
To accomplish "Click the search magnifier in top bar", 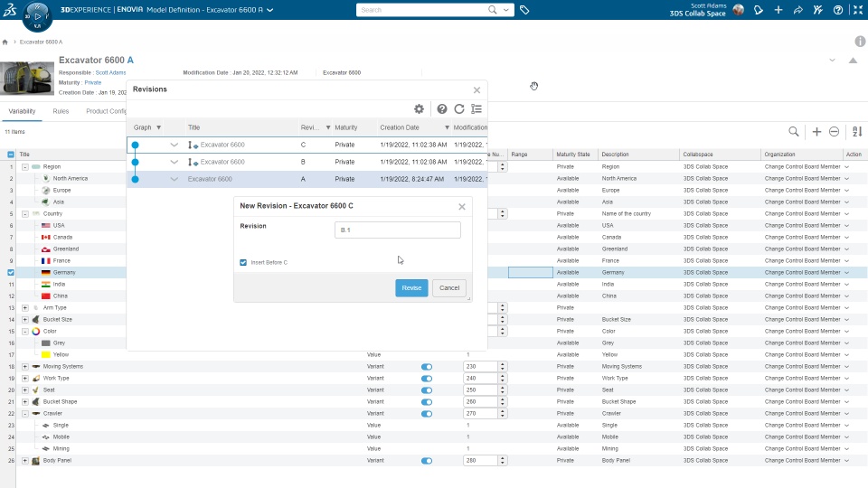I will 492,10.
